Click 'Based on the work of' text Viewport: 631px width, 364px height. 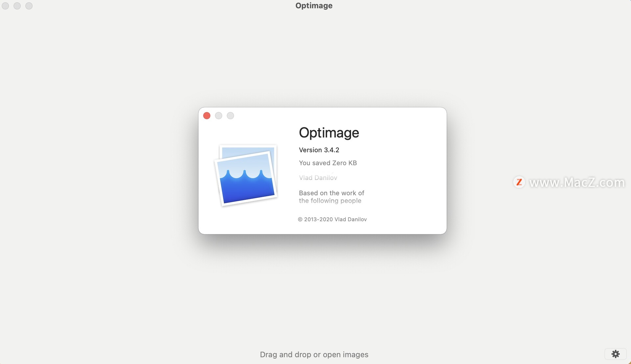click(x=332, y=193)
